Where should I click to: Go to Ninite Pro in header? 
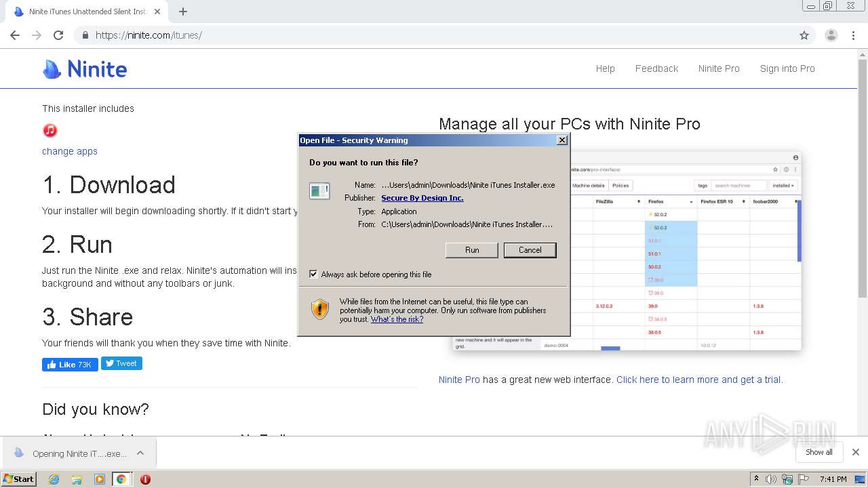coord(719,68)
